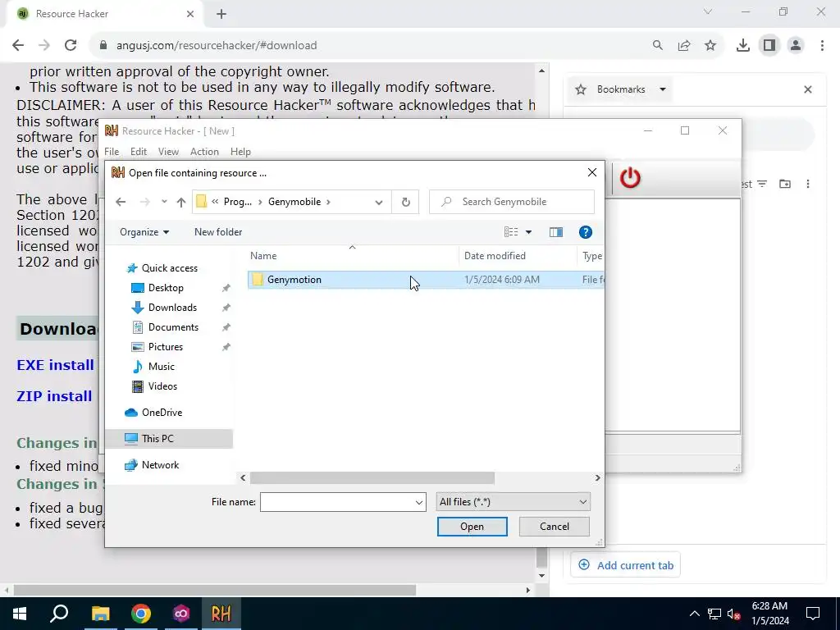Open Desktop in Quick access
The image size is (840, 630).
[166, 288]
